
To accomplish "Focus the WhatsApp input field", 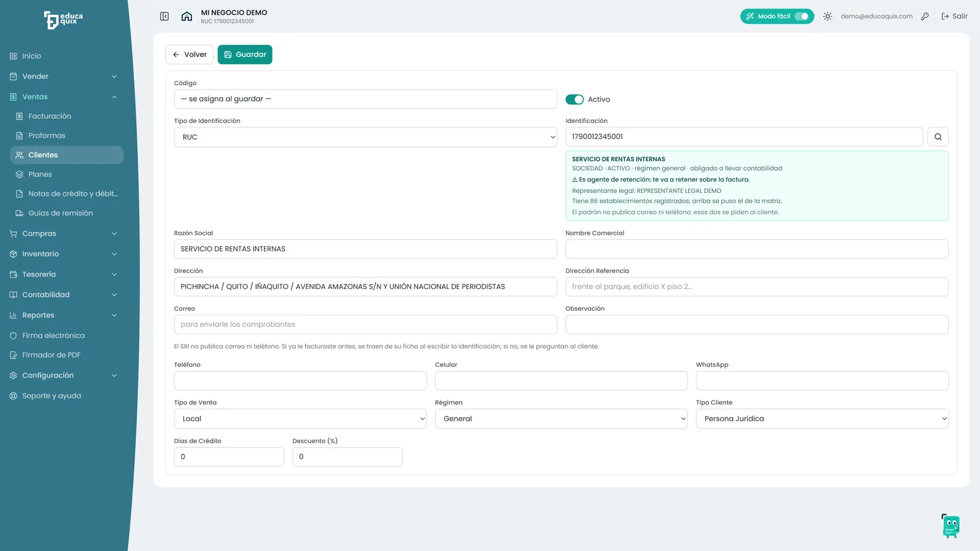I will pos(822,381).
